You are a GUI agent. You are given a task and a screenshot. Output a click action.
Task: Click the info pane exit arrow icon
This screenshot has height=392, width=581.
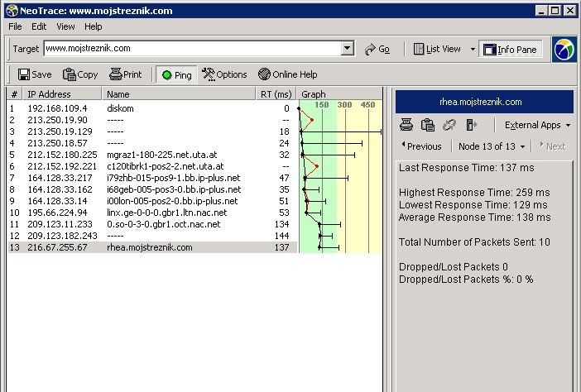(471, 125)
